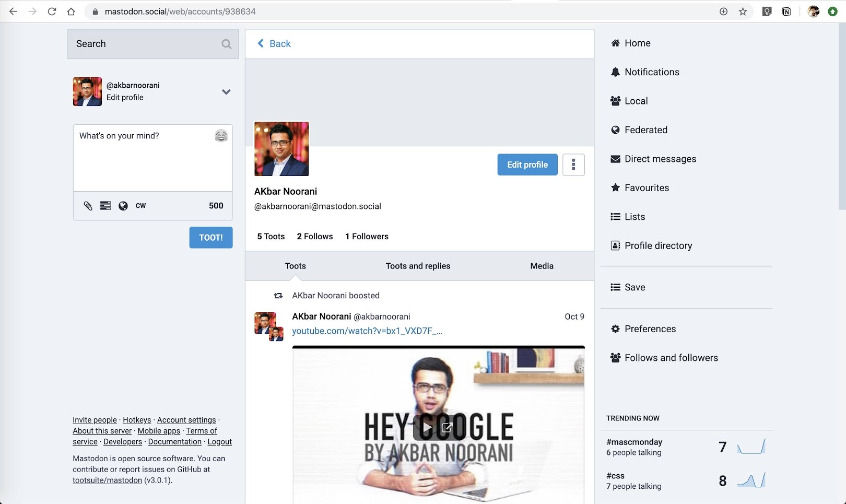Viewport: 846px width, 504px height.
Task: Expand the account dropdown chevron
Action: tap(226, 92)
